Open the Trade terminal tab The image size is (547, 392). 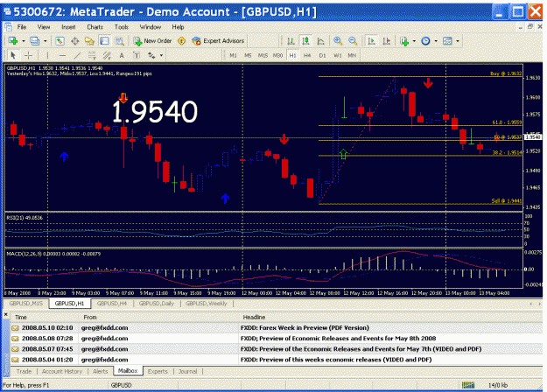(24, 371)
